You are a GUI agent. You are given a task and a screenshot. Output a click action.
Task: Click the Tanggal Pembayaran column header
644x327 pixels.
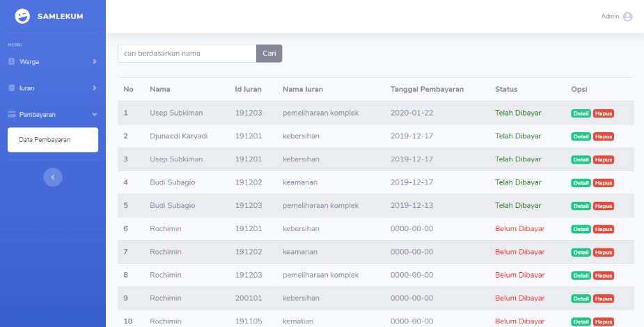click(427, 89)
